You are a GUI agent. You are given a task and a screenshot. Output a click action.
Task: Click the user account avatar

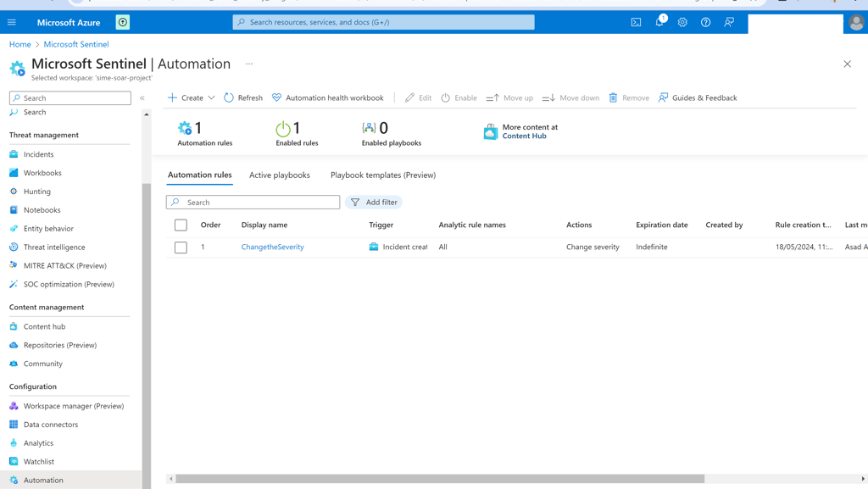pyautogui.click(x=856, y=23)
